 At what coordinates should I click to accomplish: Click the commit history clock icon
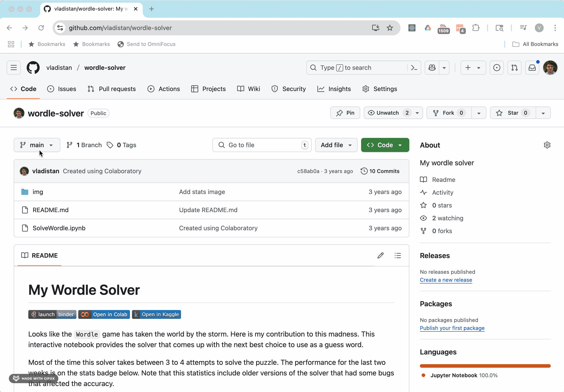(x=364, y=171)
